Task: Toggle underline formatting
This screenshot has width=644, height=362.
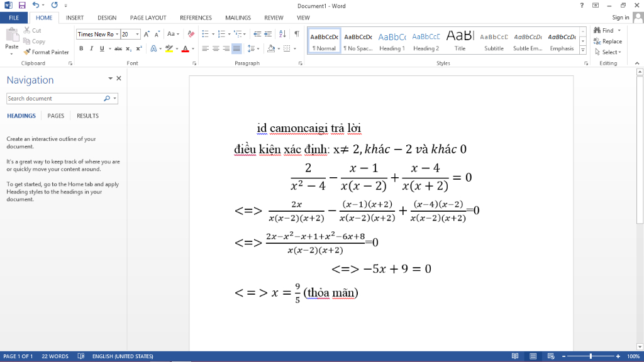Action: point(102,48)
